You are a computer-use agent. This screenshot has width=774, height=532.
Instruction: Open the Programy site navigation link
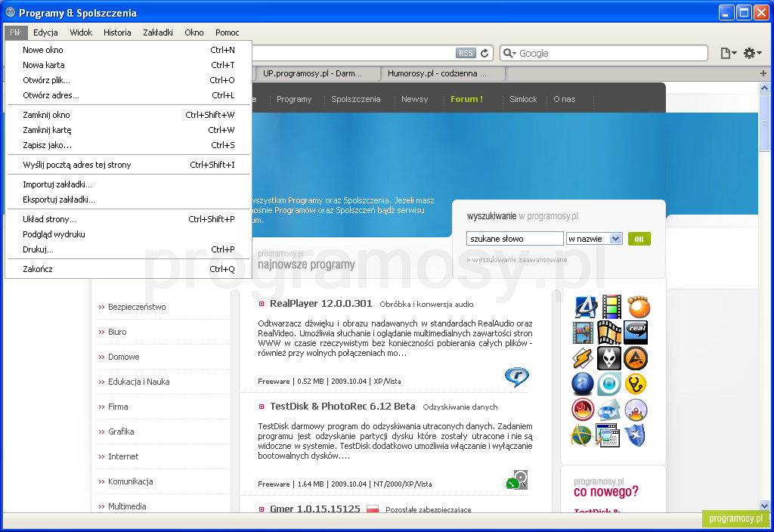[x=294, y=99]
